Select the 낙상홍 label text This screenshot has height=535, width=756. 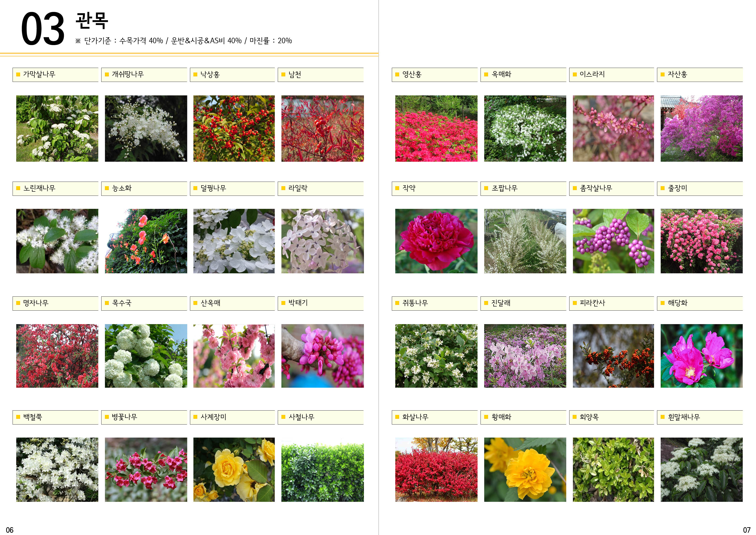tap(210, 74)
